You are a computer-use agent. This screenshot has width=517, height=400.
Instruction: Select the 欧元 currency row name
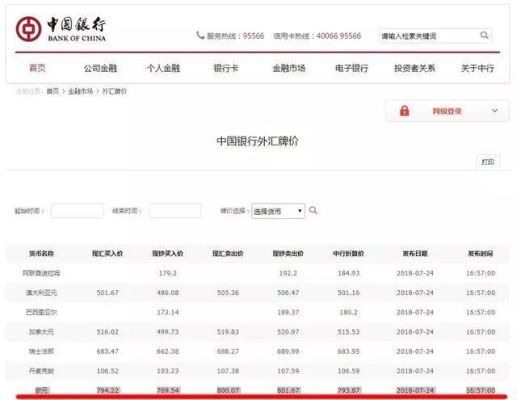pyautogui.click(x=41, y=390)
